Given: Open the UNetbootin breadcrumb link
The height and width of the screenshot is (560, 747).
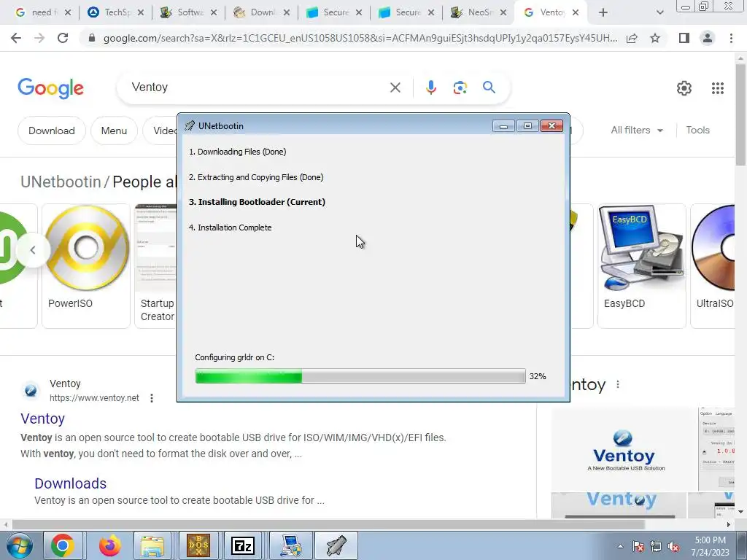Looking at the screenshot, I should coord(61,182).
